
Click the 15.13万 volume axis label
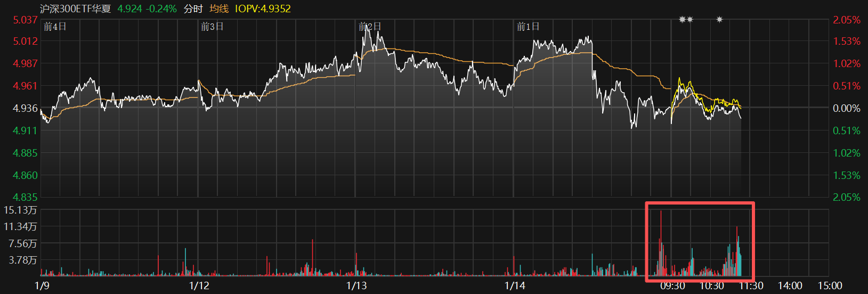pyautogui.click(x=21, y=210)
